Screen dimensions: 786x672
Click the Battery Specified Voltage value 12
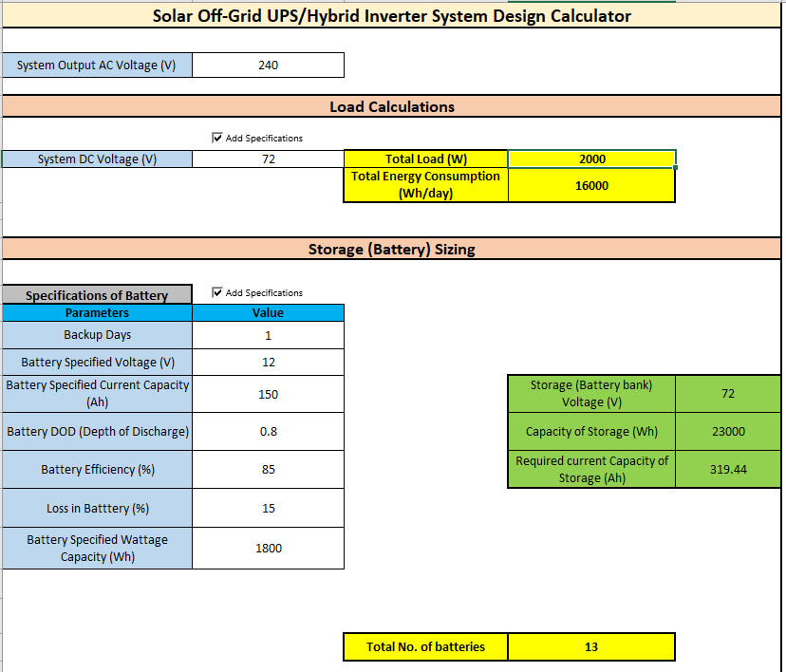coord(268,363)
